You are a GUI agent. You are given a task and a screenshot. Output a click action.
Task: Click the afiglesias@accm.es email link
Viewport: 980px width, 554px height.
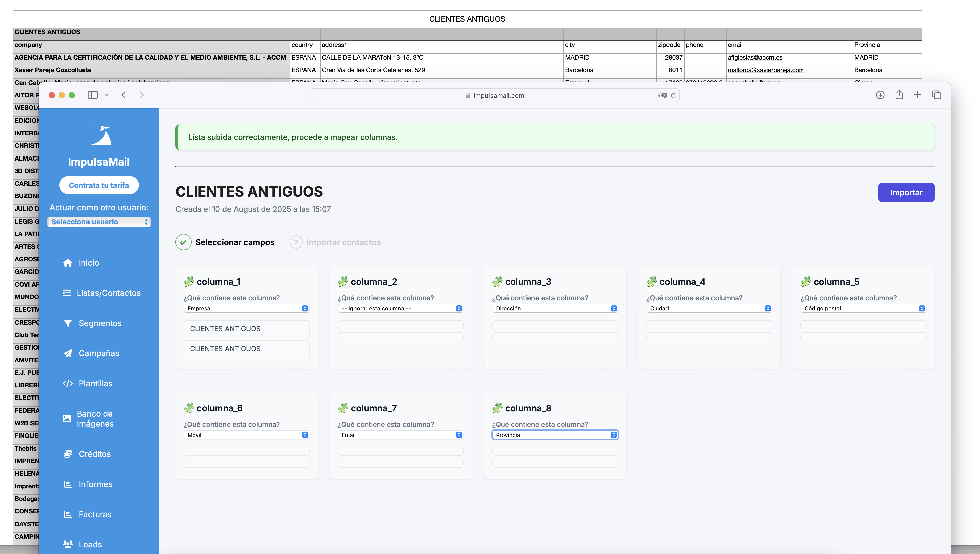point(755,58)
